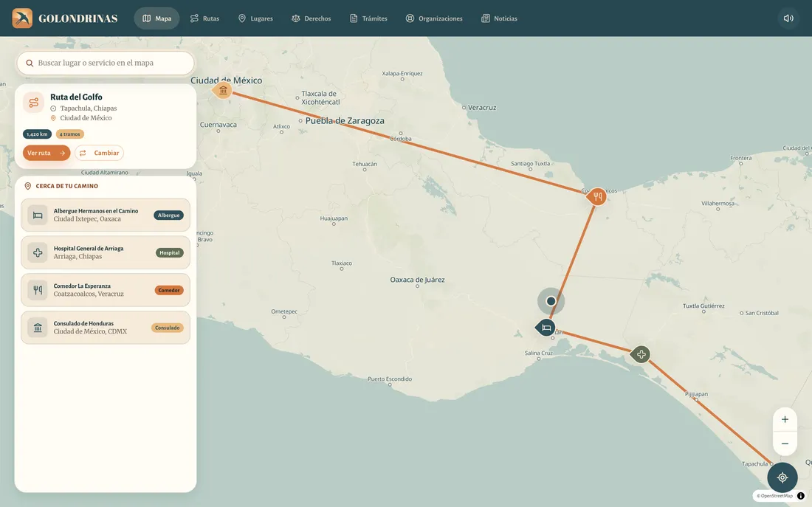Click the bed icon in Albergue card
Image resolution: width=812 pixels, height=507 pixels.
pyautogui.click(x=38, y=215)
